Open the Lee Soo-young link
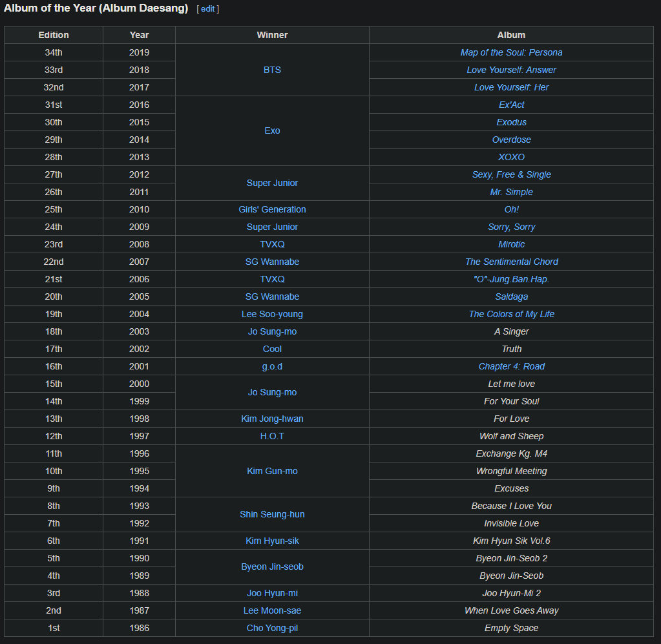This screenshot has width=661, height=644. coord(272,314)
